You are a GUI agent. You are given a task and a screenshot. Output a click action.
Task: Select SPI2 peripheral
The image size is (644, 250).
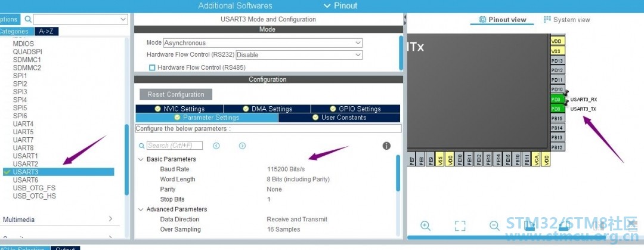20,84
